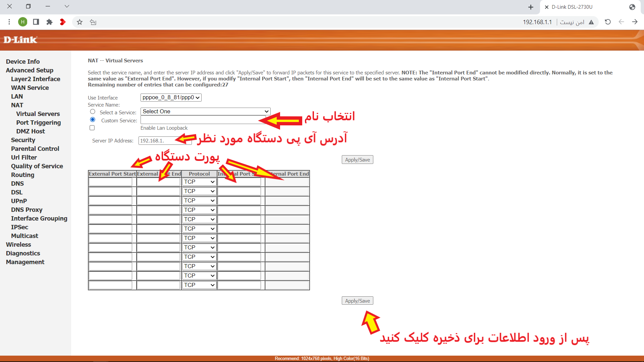Click the Advanced Setup menu icon
Image resolution: width=644 pixels, height=362 pixels.
point(29,70)
